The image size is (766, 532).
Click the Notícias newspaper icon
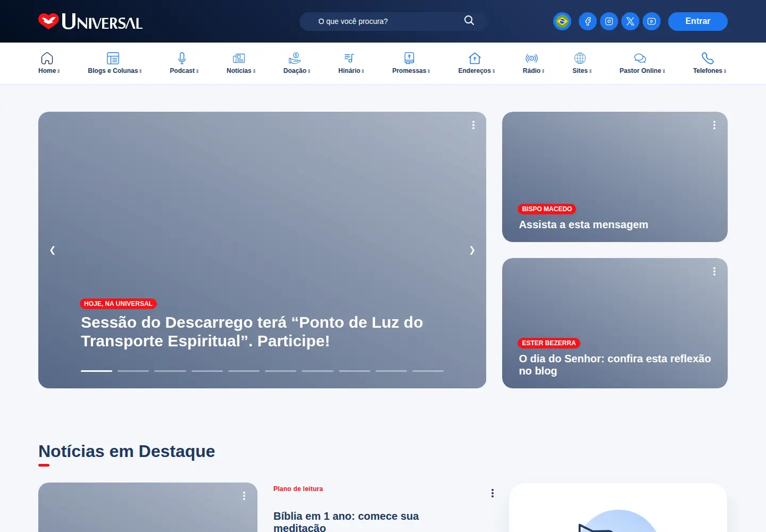coord(239,58)
